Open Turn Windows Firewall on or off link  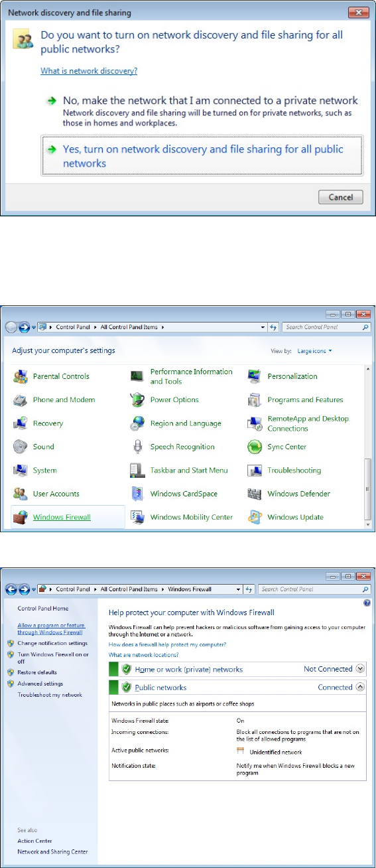53,658
